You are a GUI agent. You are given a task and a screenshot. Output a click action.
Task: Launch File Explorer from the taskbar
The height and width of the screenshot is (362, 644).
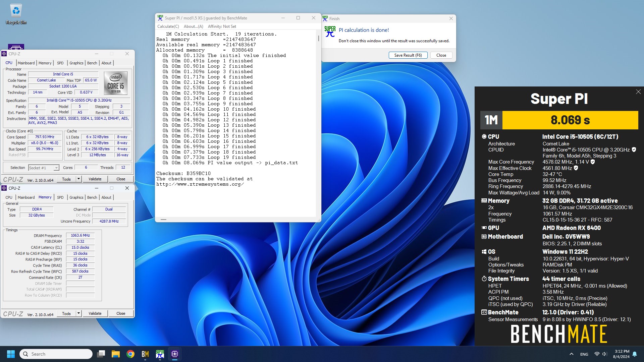[116, 354]
